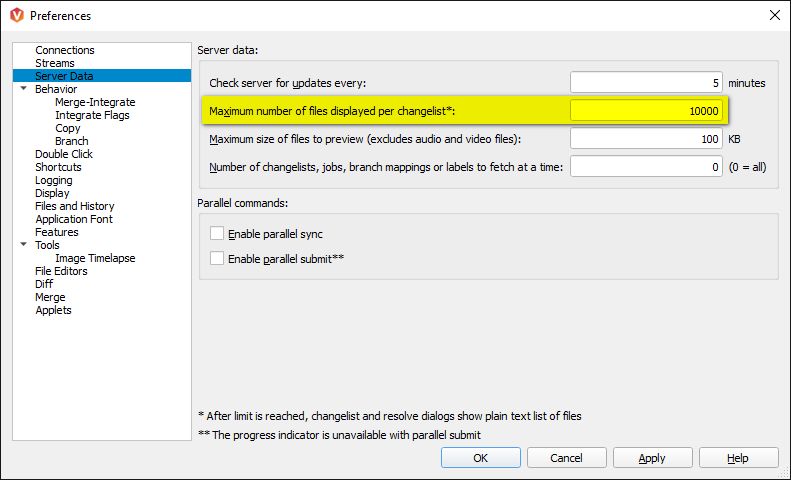Apply the preference changes
791x480 pixels.
[x=652, y=458]
